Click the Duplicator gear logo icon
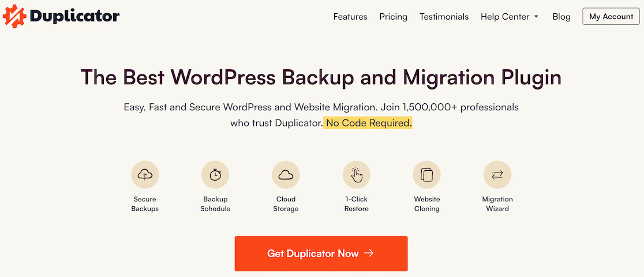644x277 pixels. pos(14,16)
